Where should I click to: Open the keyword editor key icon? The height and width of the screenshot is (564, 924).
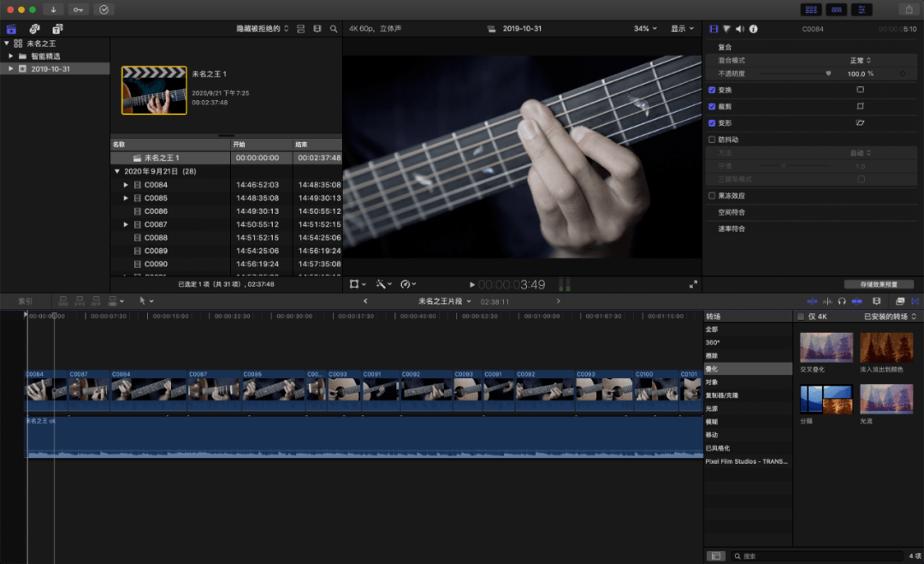point(78,9)
